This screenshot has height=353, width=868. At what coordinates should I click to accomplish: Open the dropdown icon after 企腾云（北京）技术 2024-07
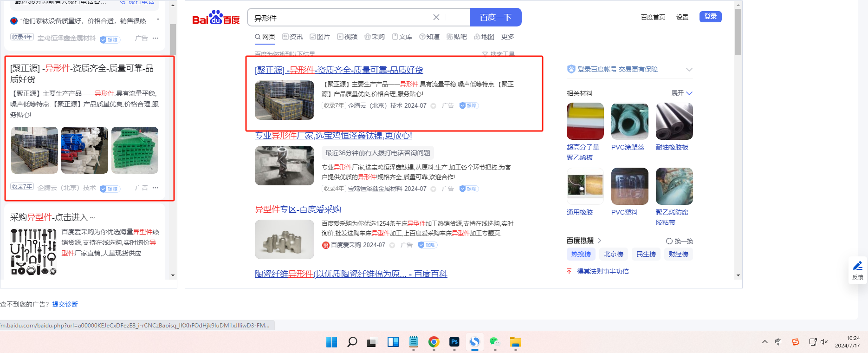[433, 106]
